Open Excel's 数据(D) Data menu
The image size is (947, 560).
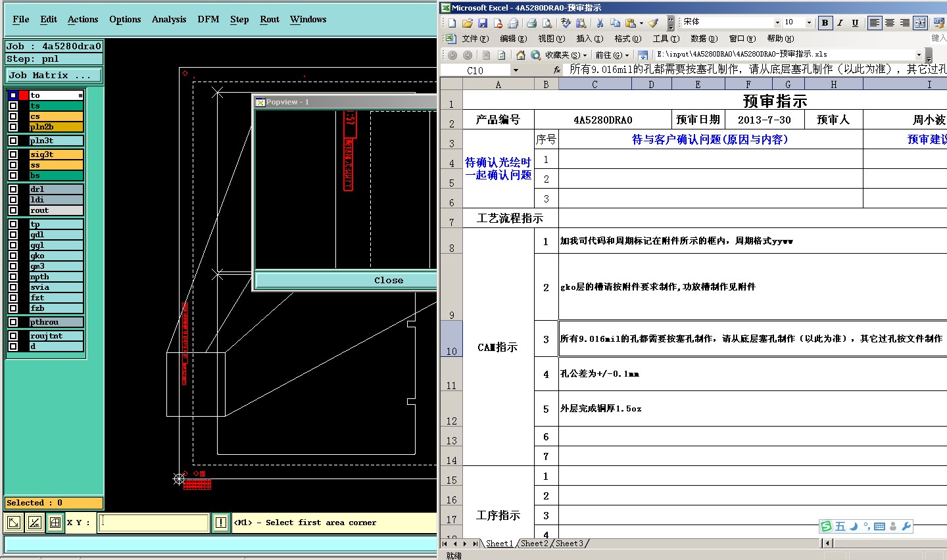(x=704, y=39)
